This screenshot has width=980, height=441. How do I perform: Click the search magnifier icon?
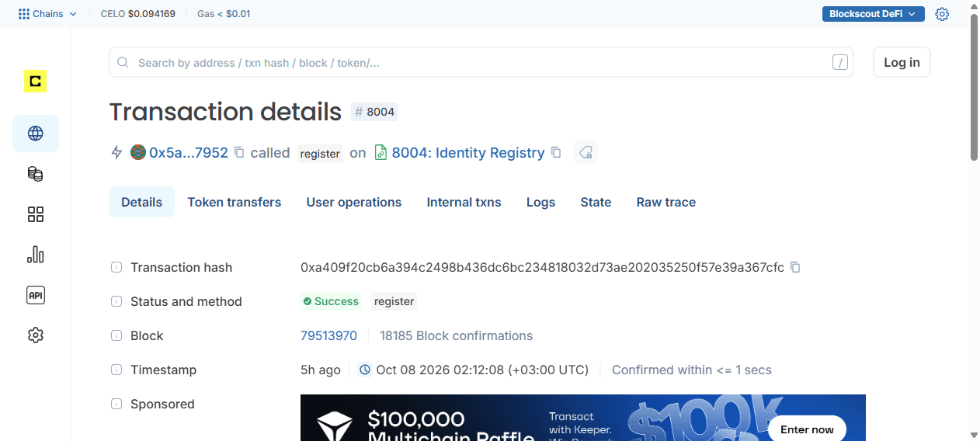pyautogui.click(x=123, y=62)
